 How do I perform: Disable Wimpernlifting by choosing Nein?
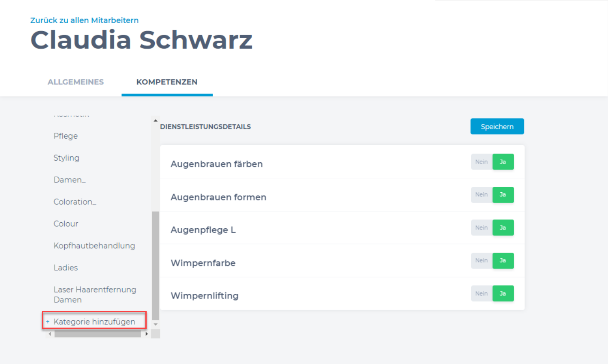pos(482,294)
